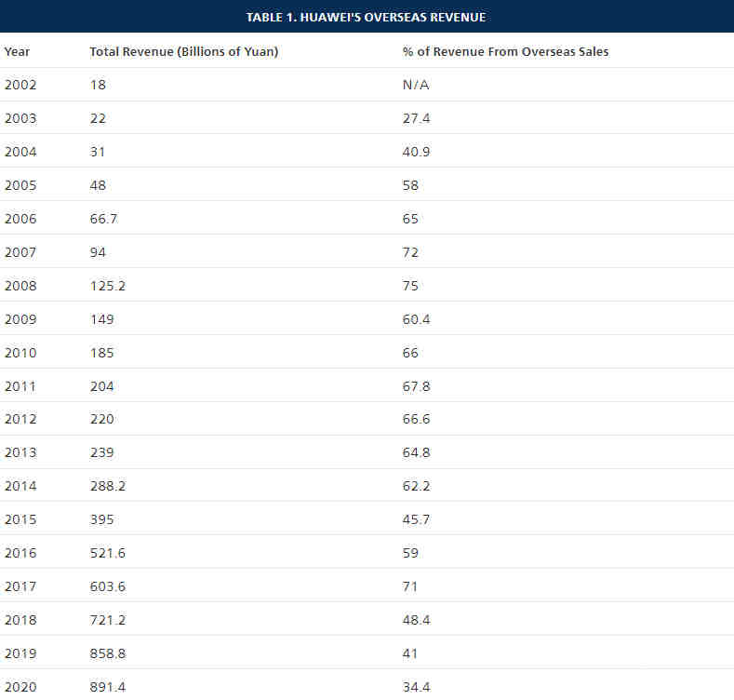The width and height of the screenshot is (734, 700).
Task: Click the 2009 overseas percentage 60.4
Action: (x=416, y=319)
